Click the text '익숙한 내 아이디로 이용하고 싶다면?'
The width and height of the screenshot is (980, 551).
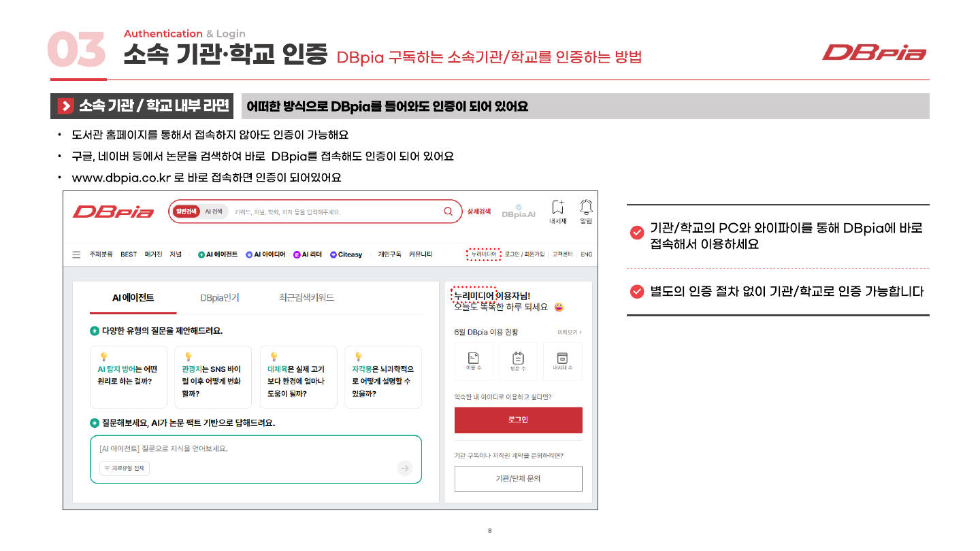(x=503, y=397)
